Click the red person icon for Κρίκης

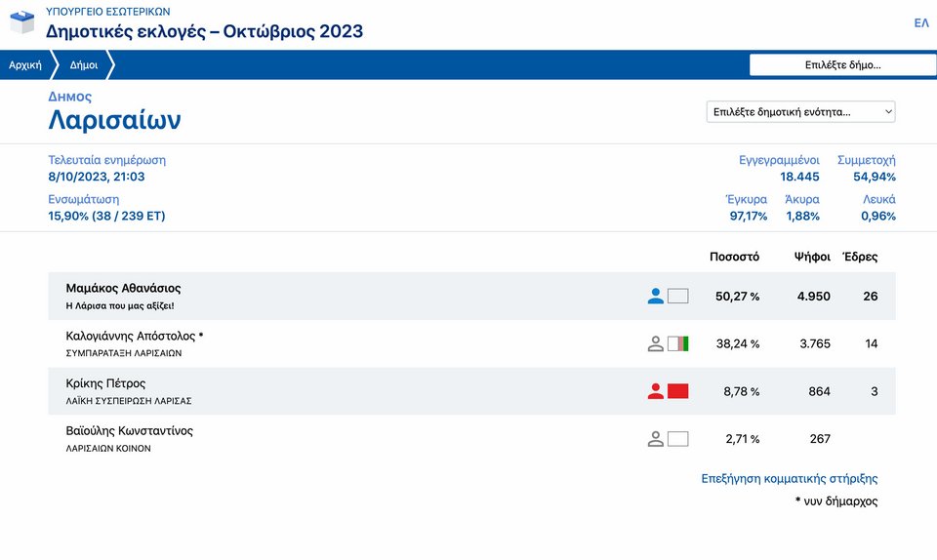656,391
